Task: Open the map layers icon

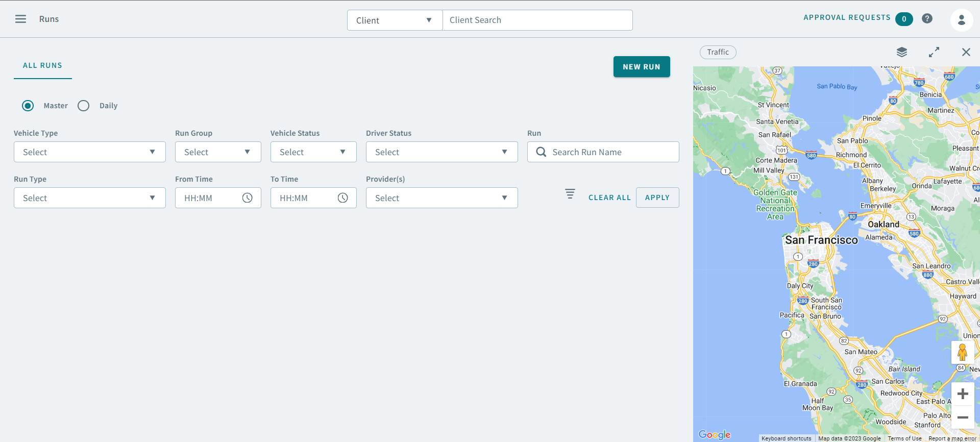Action: tap(902, 52)
